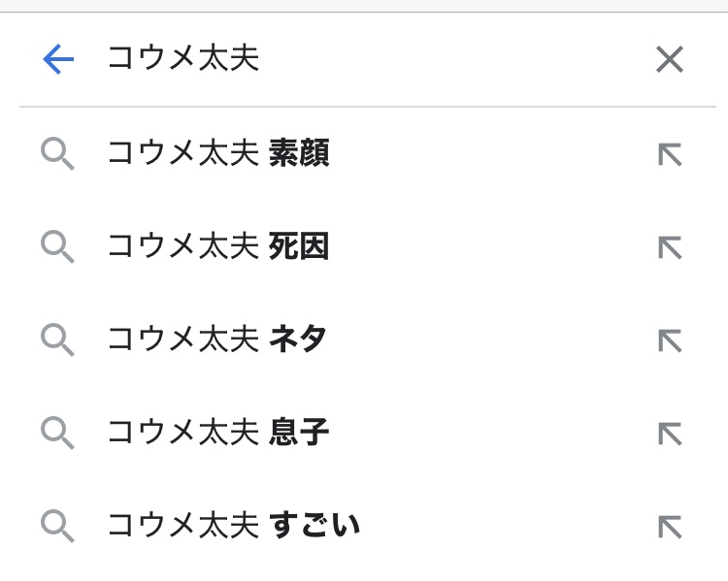Insert 素顔 suggestion using arrow icon
This screenshot has width=728, height=581.
(669, 154)
